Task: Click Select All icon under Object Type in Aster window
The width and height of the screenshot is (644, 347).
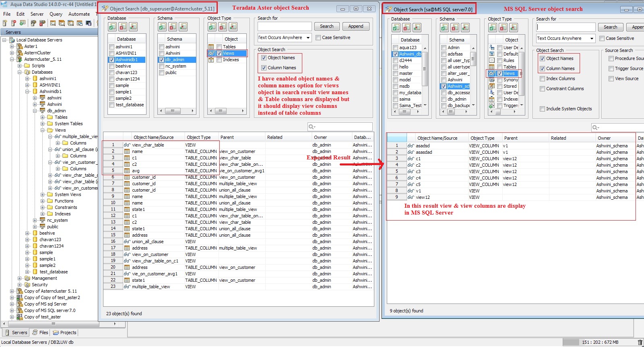Action: point(212,27)
